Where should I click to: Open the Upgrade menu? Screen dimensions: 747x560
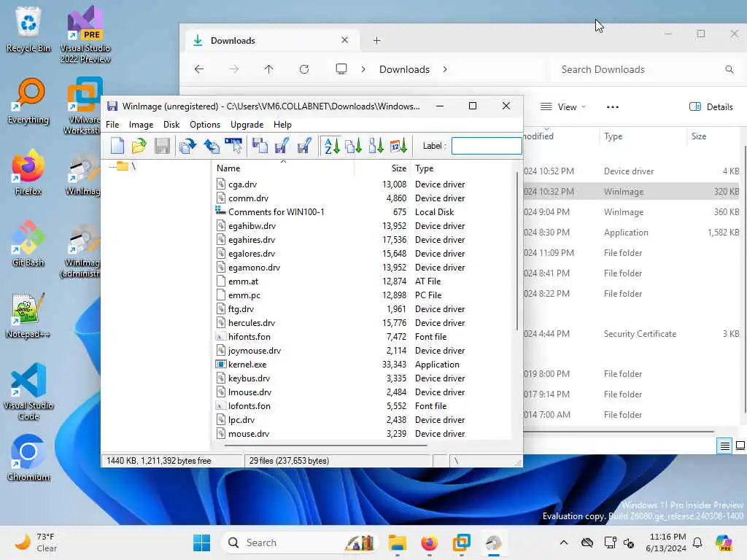tap(247, 125)
